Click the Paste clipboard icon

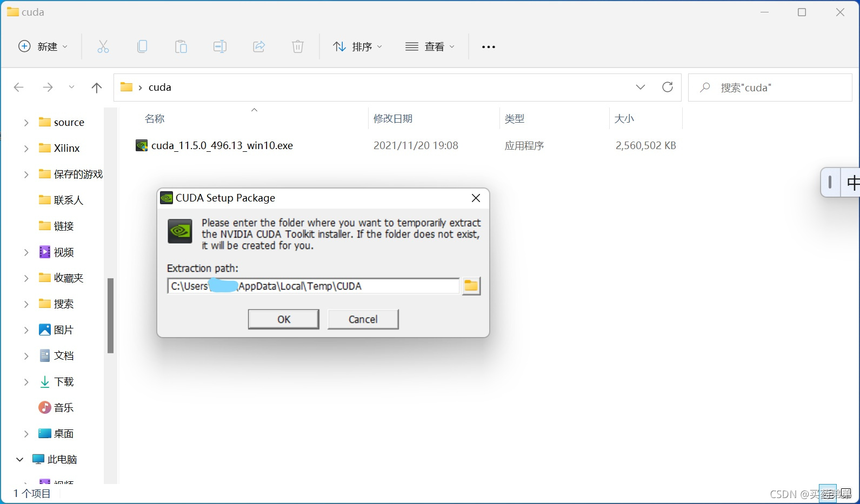click(x=181, y=47)
